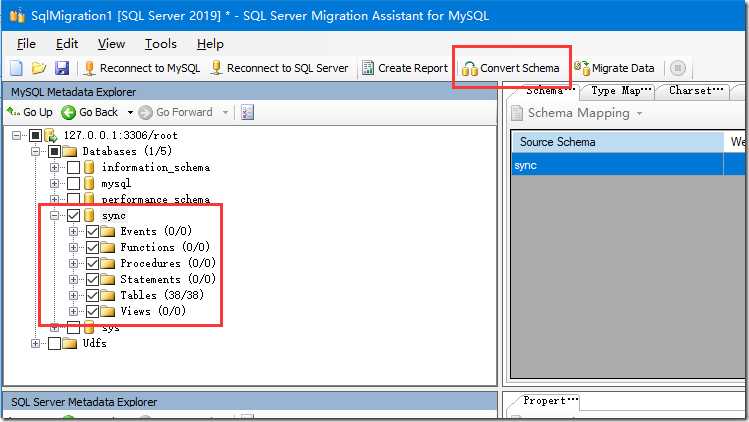Expand the Udfs folder node
Viewport: 749px width, 422px height.
click(35, 344)
